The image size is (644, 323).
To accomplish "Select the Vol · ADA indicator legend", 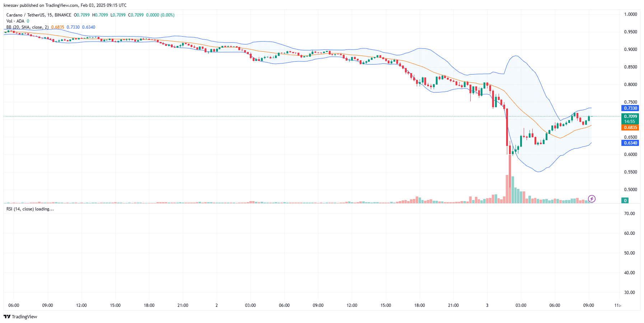I will (x=15, y=21).
